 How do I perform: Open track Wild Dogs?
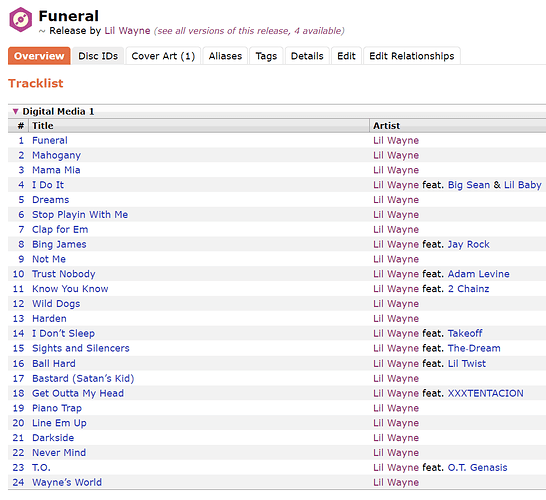coord(56,304)
